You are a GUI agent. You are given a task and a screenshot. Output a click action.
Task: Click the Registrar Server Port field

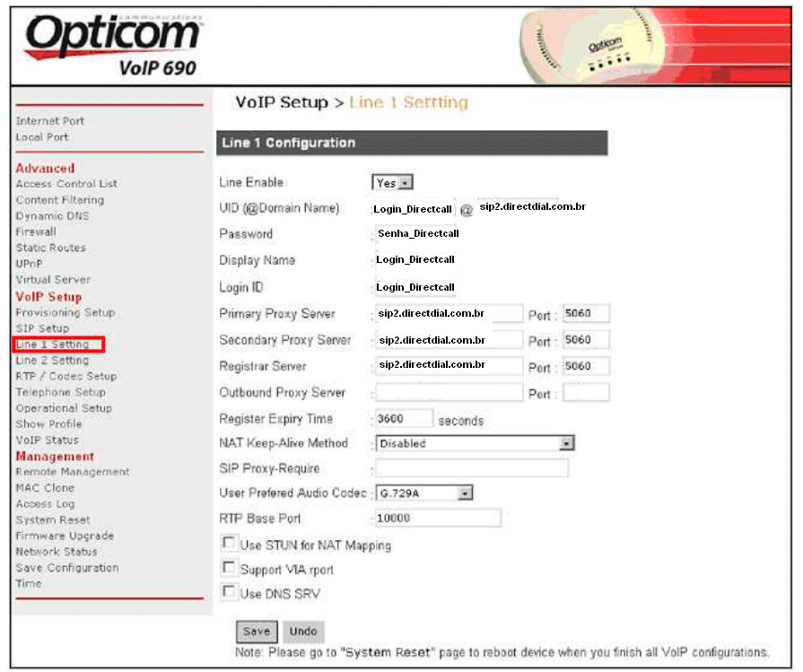coord(586,366)
